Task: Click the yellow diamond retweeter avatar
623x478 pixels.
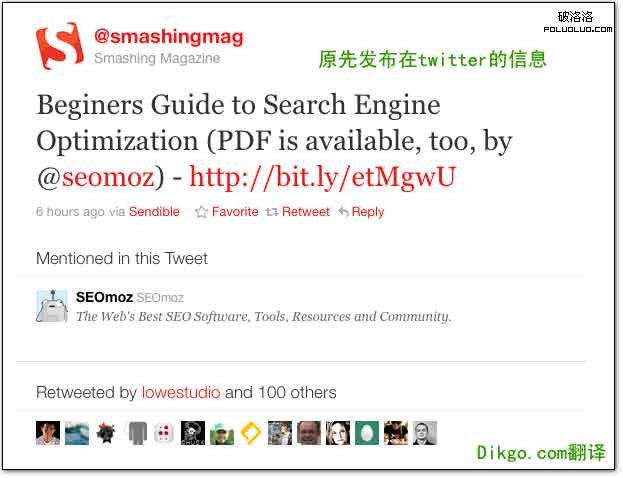Action: pos(251,433)
